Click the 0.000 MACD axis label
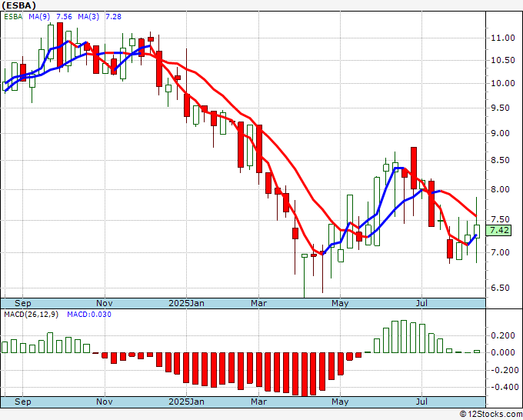523x420 pixels. pos(503,352)
